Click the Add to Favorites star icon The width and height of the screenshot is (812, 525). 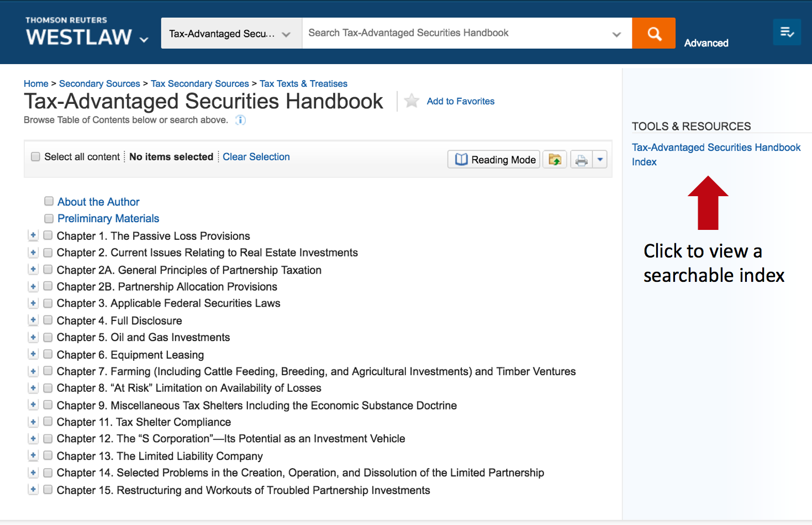point(412,101)
